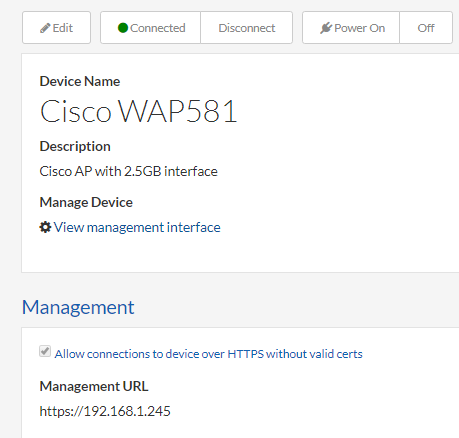The height and width of the screenshot is (438, 459).
Task: Open the Edit device button
Action: 56,28
